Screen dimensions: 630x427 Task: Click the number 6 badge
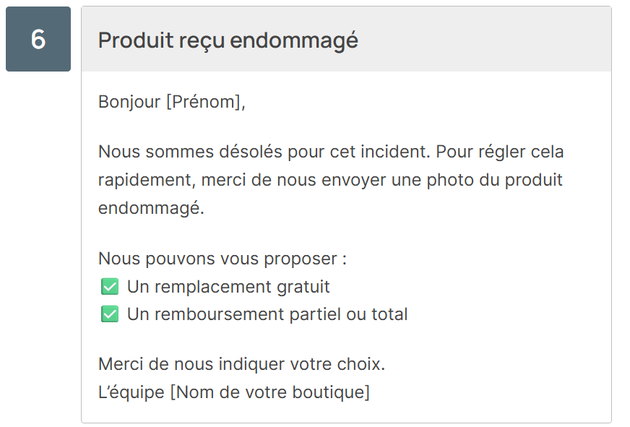pyautogui.click(x=38, y=40)
